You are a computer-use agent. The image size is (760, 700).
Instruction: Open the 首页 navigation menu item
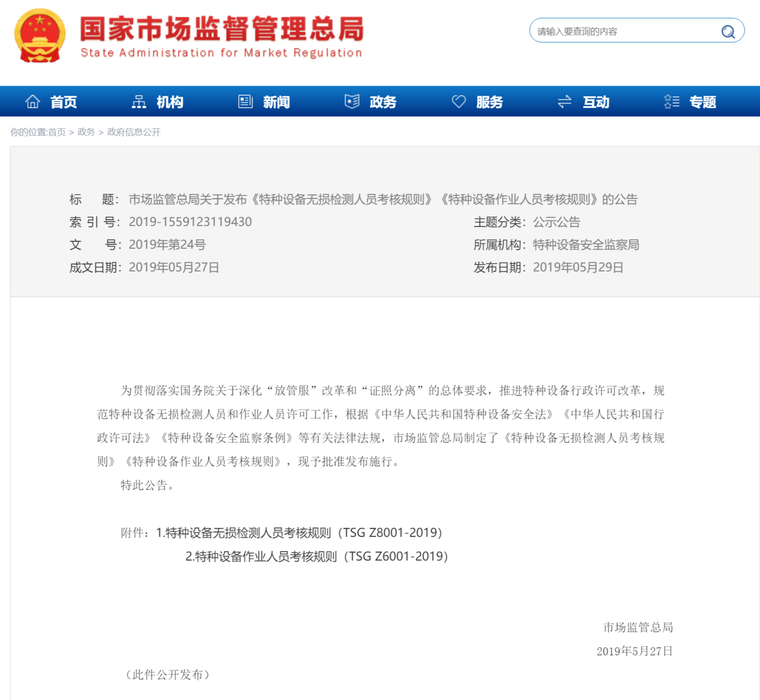click(x=64, y=102)
